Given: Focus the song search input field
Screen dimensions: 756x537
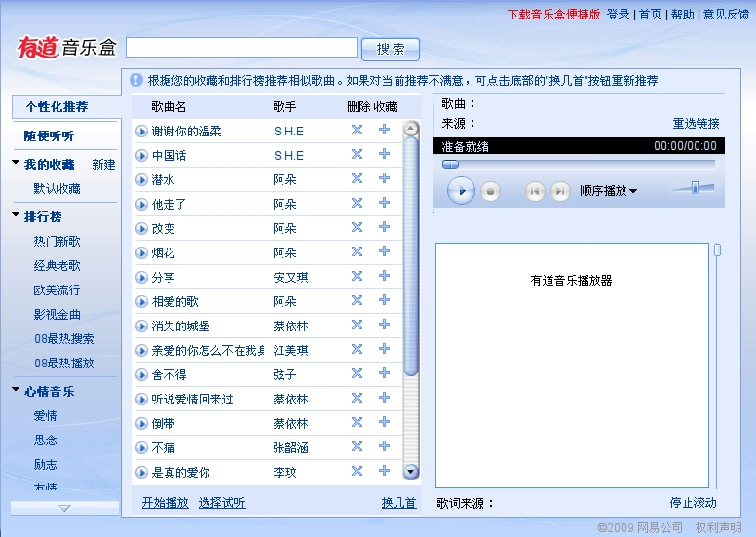Looking at the screenshot, I should (242, 48).
